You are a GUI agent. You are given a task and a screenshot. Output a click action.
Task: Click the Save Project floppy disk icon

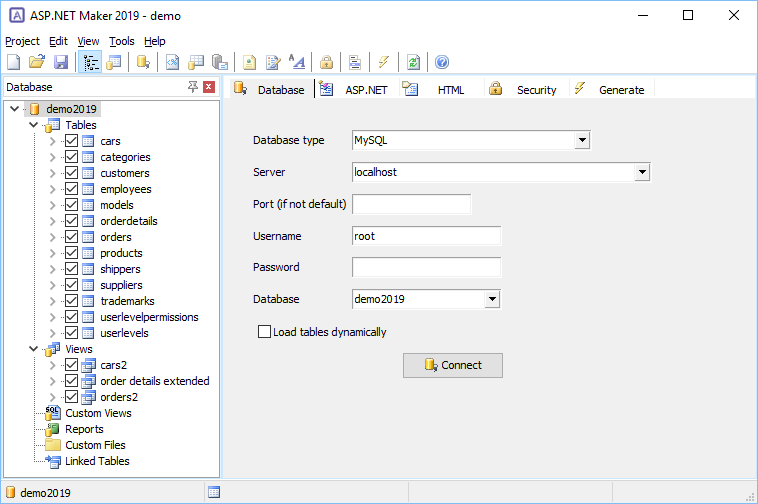(x=61, y=62)
